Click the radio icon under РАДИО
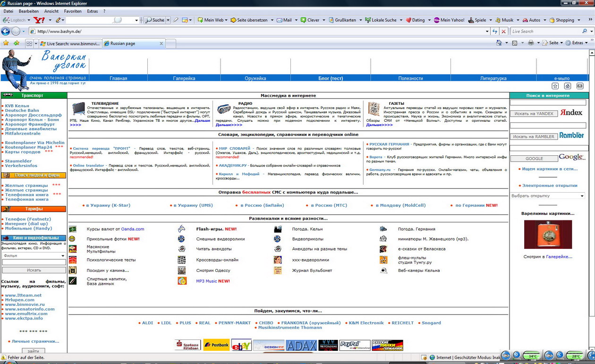595x364 pixels. click(x=223, y=109)
